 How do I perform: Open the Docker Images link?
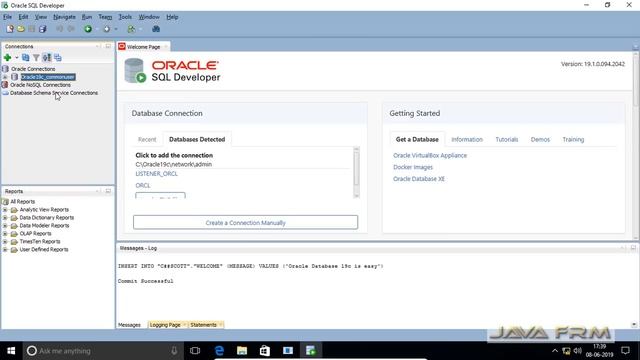[413, 167]
